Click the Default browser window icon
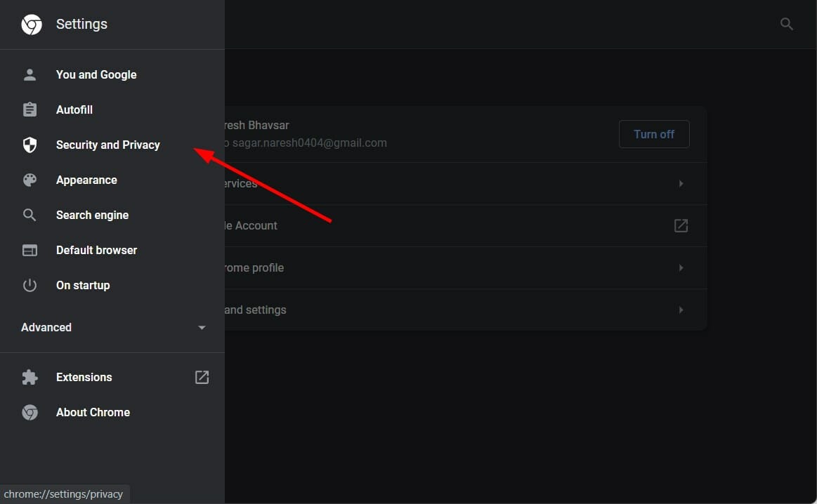The width and height of the screenshot is (817, 504). (x=30, y=250)
